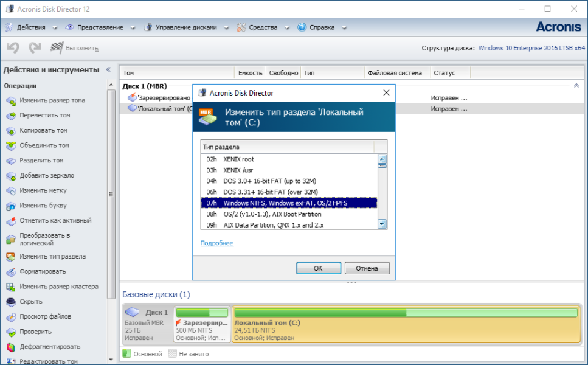Select 03h XENIX /usr partition type
Viewport: 588px width, 365px height.
tap(289, 170)
